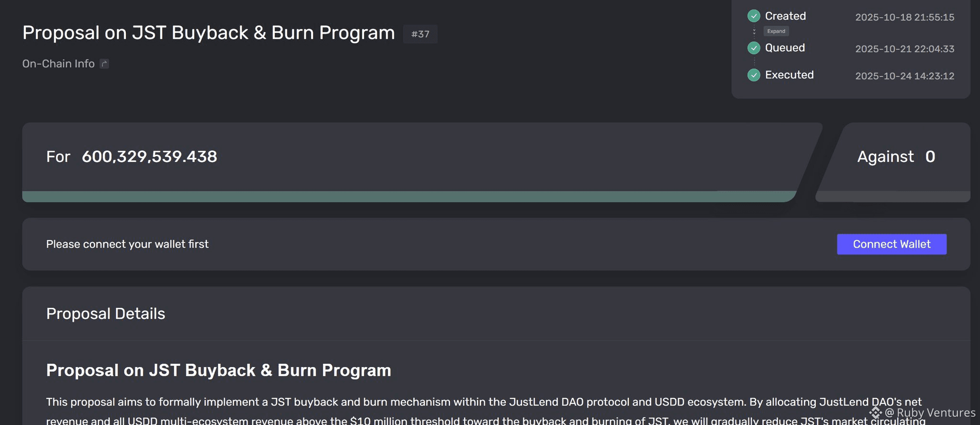Open the On-Chain Info external link icon
The image size is (980, 425).
pos(104,64)
